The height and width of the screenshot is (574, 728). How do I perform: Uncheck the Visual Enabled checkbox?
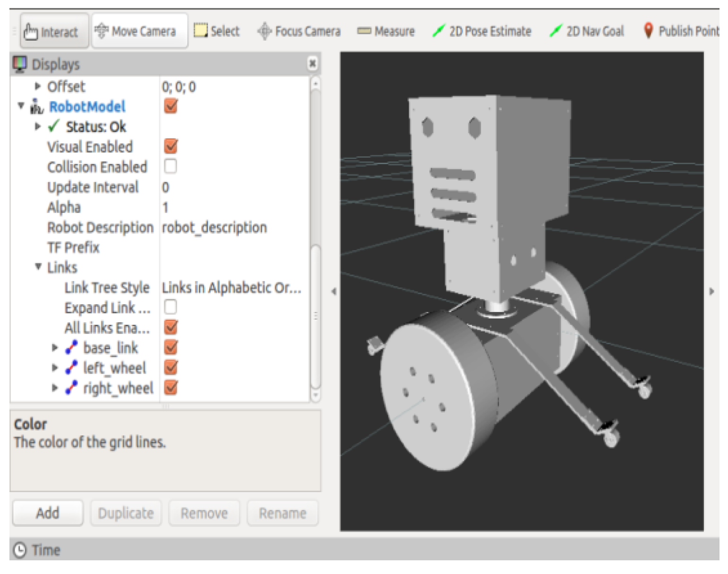pos(170,146)
